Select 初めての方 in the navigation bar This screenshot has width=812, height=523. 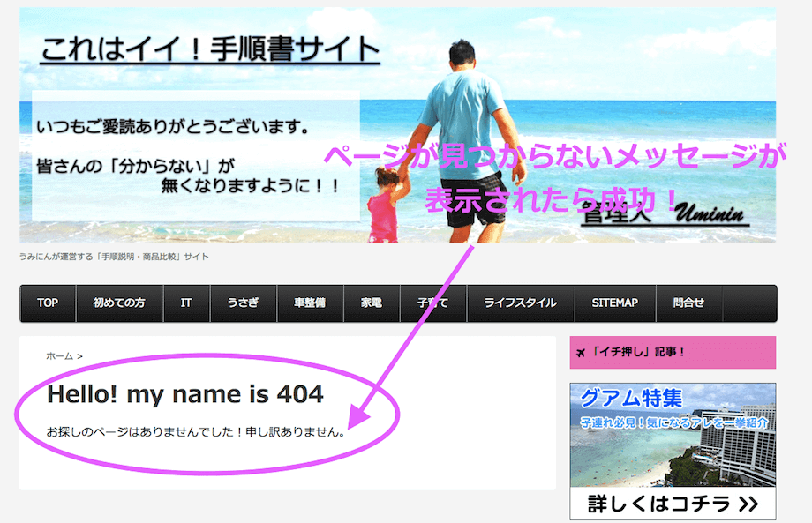tap(119, 303)
